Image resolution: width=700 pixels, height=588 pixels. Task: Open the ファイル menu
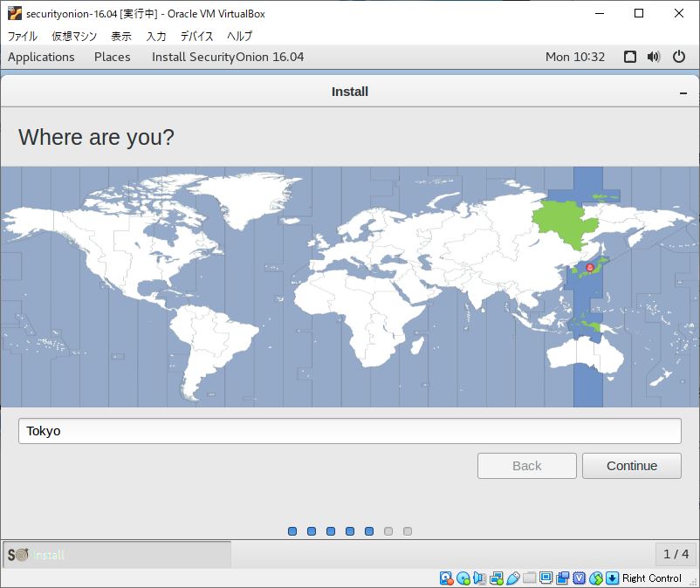pyautogui.click(x=23, y=36)
